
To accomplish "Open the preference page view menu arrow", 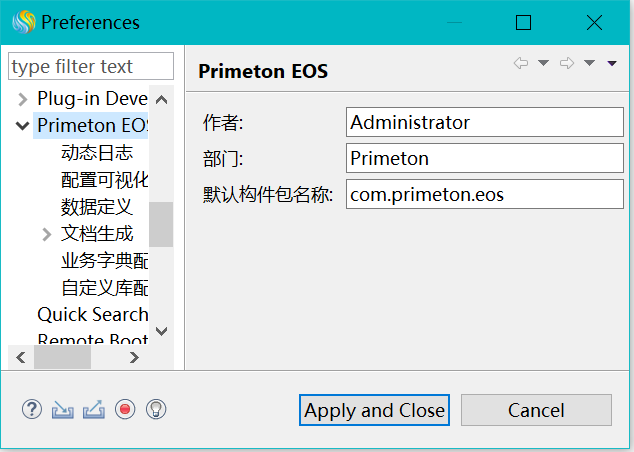I will coord(612,64).
